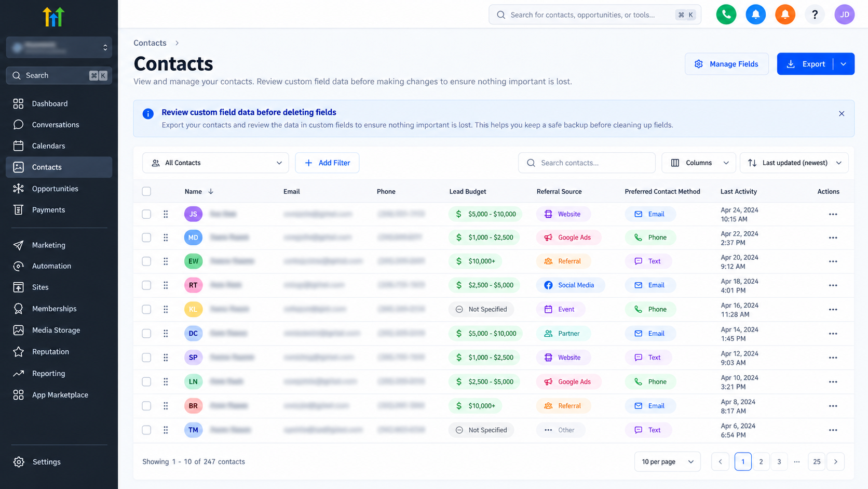Select the EW contact row checkbox
The width and height of the screenshot is (868, 489).
point(146,261)
